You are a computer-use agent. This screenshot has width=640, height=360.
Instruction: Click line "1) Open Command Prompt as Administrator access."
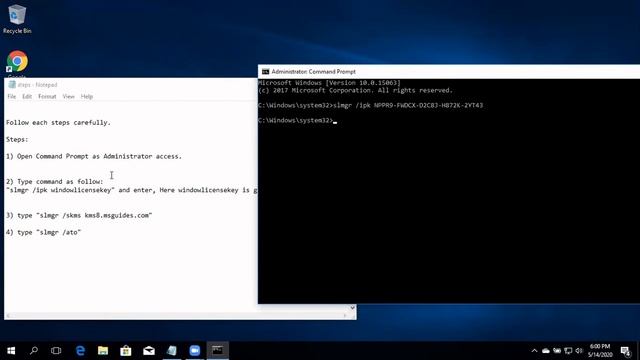(x=94, y=156)
